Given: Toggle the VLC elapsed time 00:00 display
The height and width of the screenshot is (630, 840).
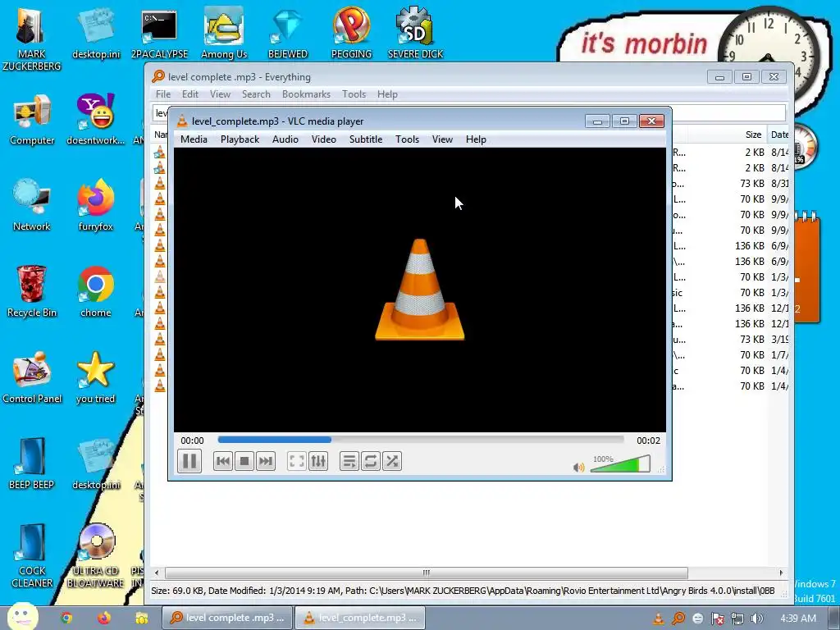Looking at the screenshot, I should pos(192,441).
